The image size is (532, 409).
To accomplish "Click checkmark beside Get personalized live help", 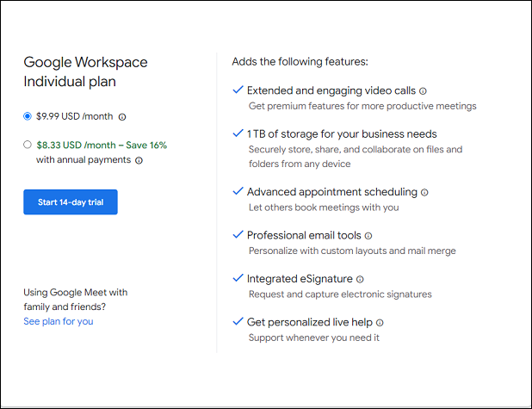I will coord(238,321).
